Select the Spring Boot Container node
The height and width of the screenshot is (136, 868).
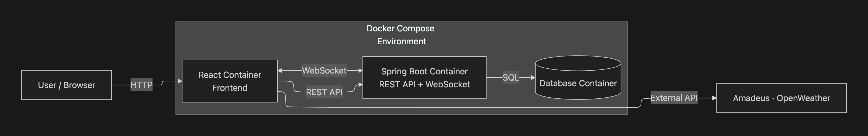[424, 78]
